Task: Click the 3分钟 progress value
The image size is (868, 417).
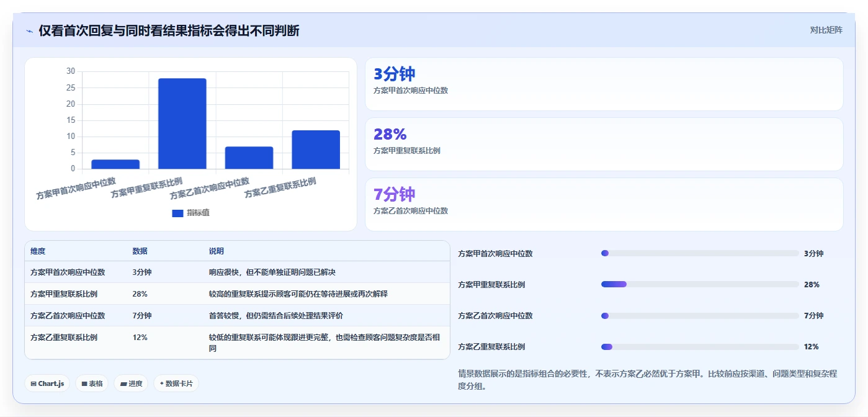Action: pos(813,253)
